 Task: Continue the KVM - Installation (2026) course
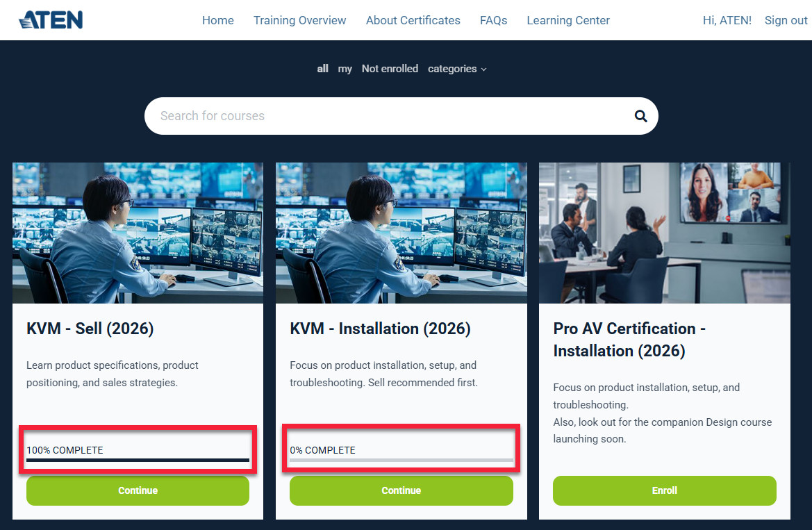[x=401, y=490]
